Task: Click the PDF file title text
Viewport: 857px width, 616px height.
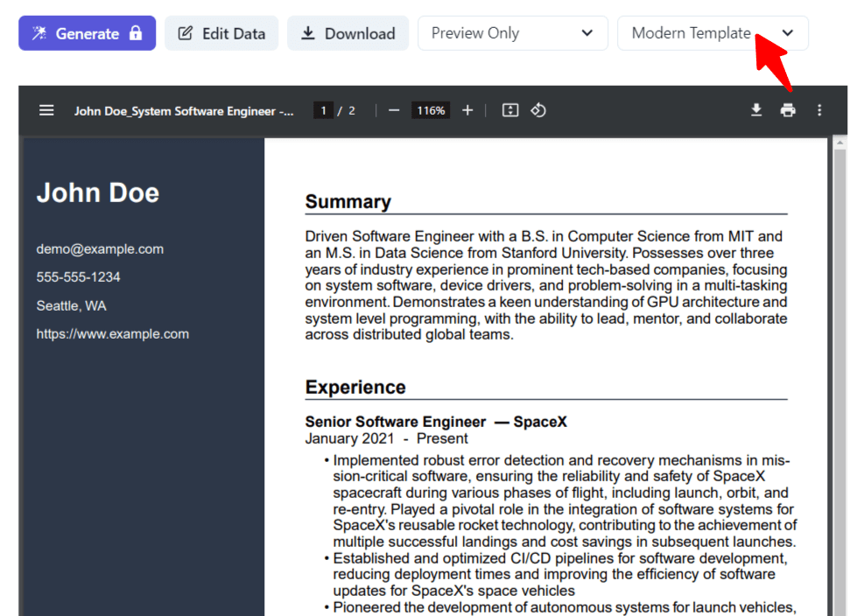Action: tap(184, 111)
